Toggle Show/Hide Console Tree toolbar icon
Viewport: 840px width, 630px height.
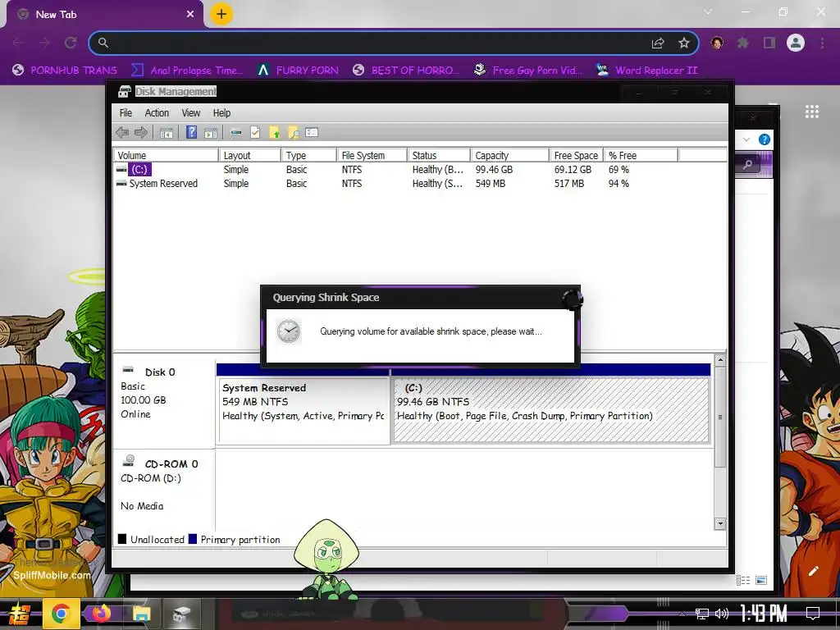167,132
